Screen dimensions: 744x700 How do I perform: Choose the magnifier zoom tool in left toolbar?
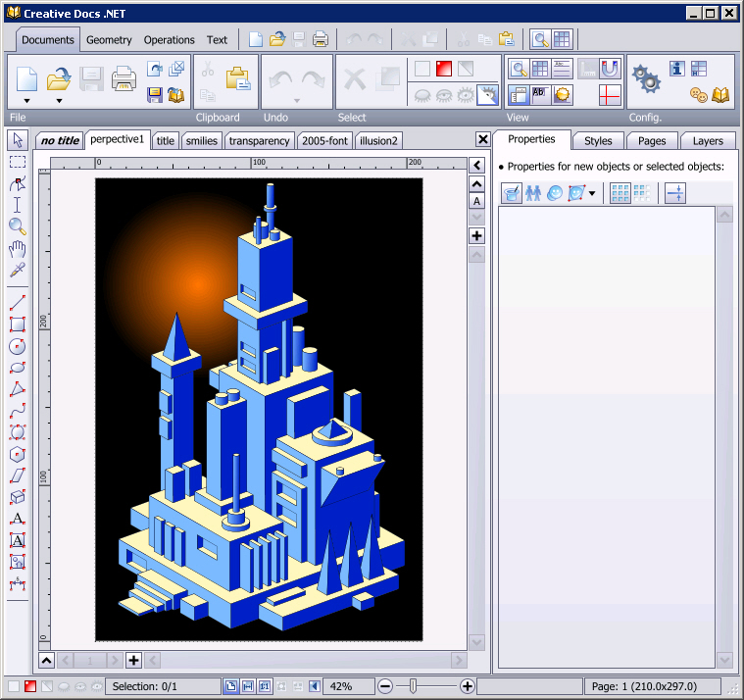coord(18,226)
